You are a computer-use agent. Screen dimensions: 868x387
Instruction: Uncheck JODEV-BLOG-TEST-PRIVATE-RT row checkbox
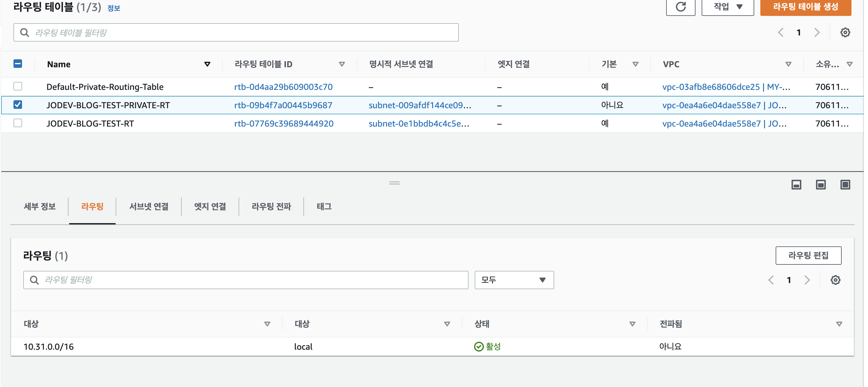tap(18, 105)
